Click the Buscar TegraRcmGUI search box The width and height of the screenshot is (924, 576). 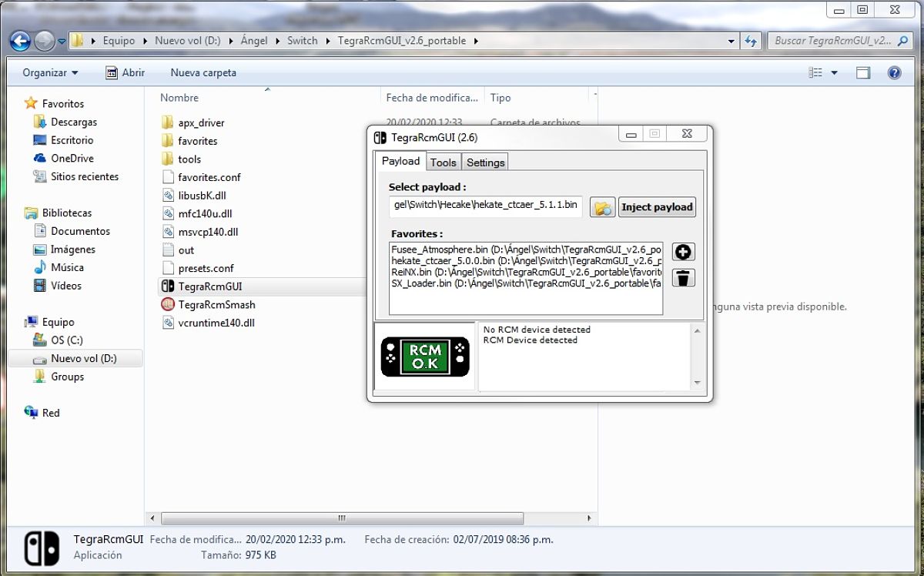click(841, 41)
